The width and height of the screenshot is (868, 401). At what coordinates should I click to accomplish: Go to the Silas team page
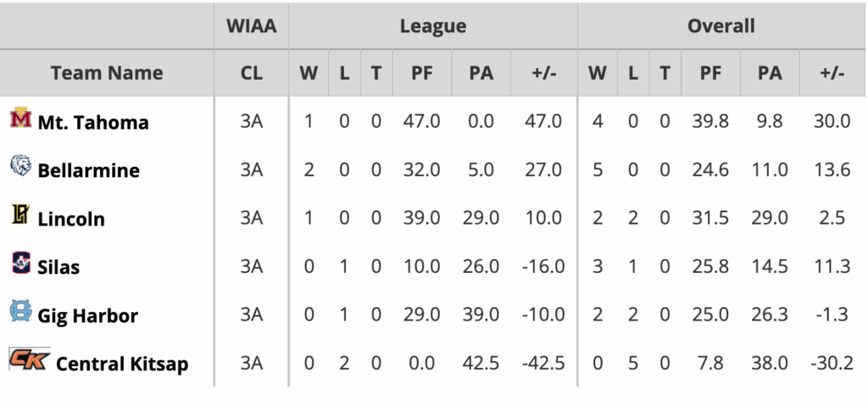click(x=58, y=267)
